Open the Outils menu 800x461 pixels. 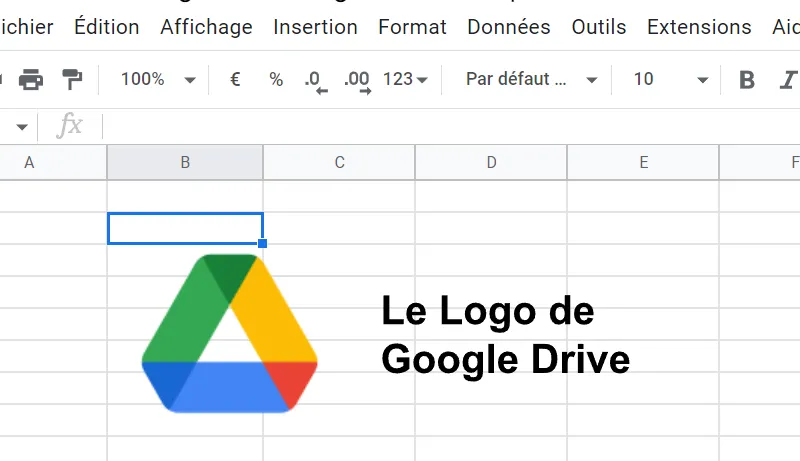tap(598, 27)
